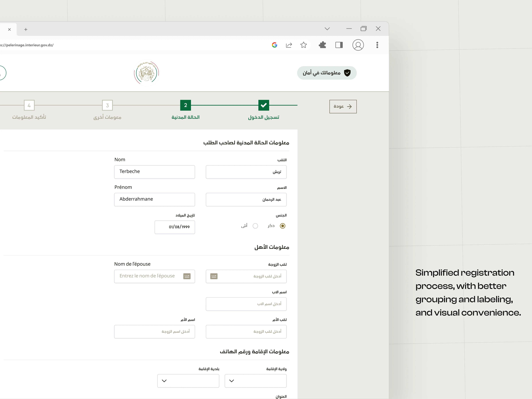Toggle the browser side panel
This screenshot has height=399, width=532.
click(339, 45)
